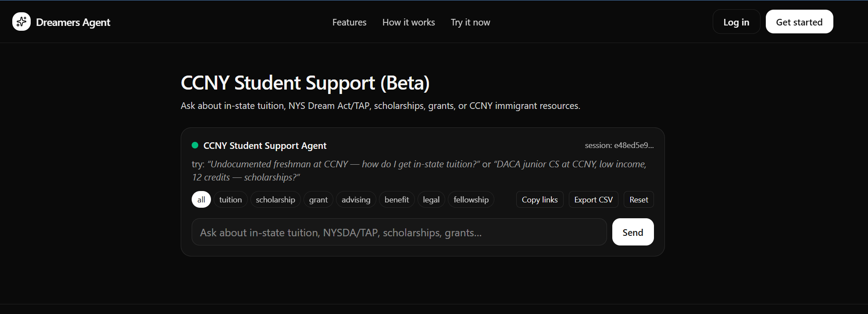Screen dimensions: 868x314
Task: Click the Export CSV button
Action: 593,199
